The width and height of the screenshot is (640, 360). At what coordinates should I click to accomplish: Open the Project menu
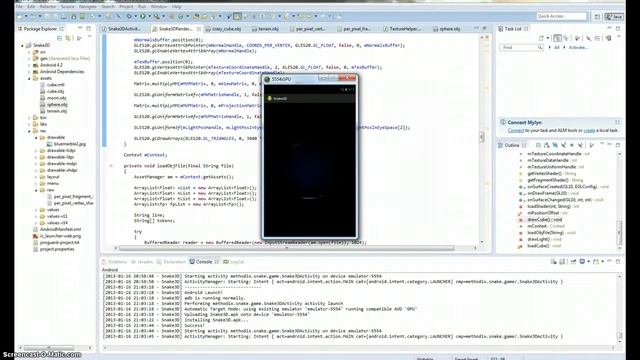pos(126,7)
